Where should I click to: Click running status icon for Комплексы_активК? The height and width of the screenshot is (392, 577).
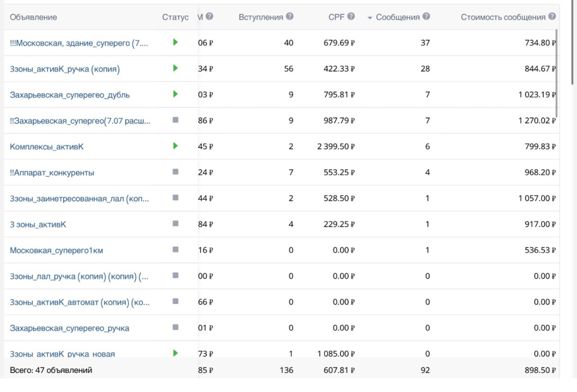tap(176, 146)
